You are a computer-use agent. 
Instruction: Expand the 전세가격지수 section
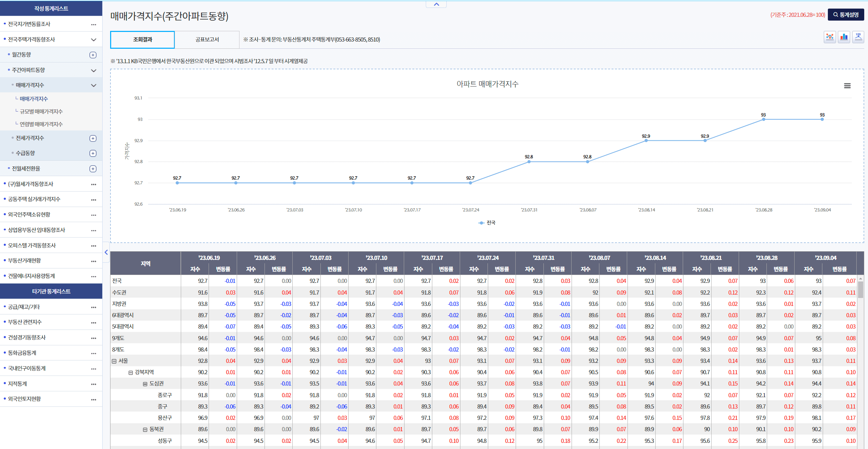point(93,138)
